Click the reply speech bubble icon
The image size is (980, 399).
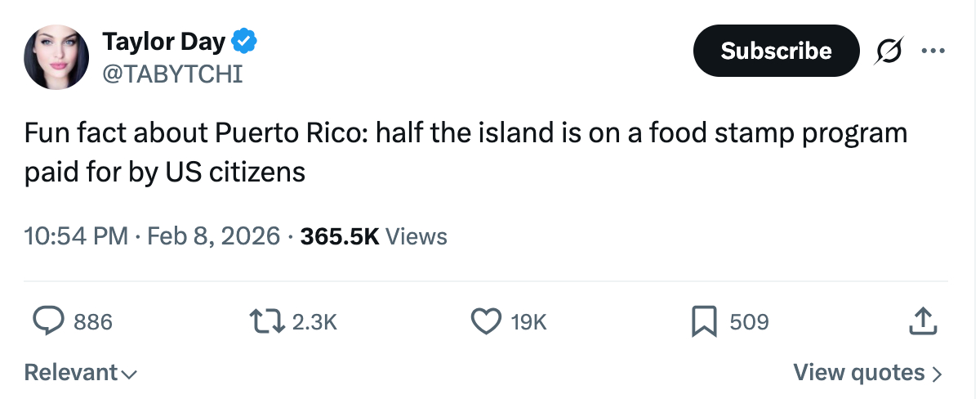click(48, 321)
